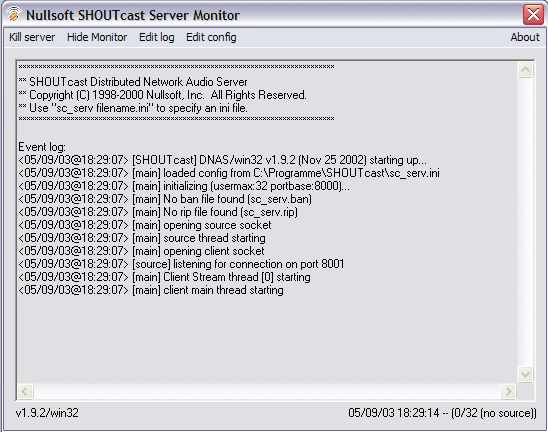Click the 'Client Stream thread [0] starting' entry
This screenshot has width=548, height=432.
164,277
